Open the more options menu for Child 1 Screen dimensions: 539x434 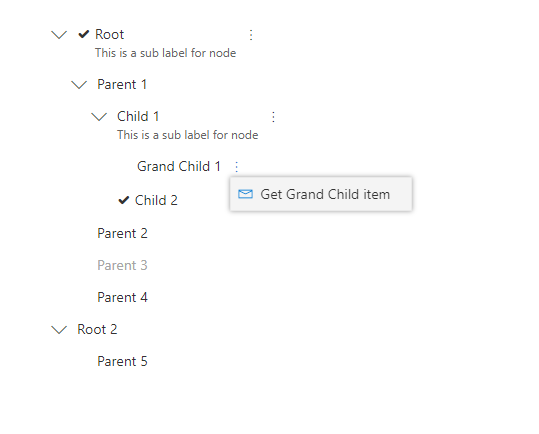pos(273,117)
